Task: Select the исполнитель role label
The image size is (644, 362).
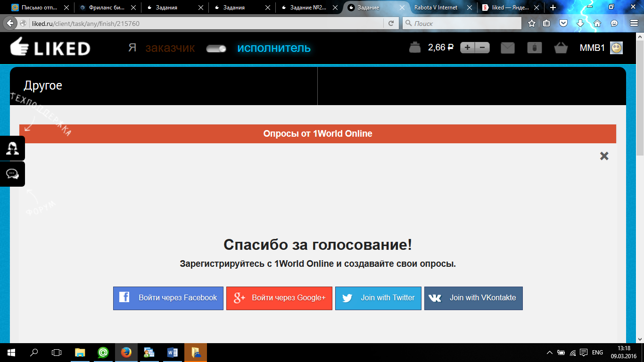Action: tap(274, 48)
